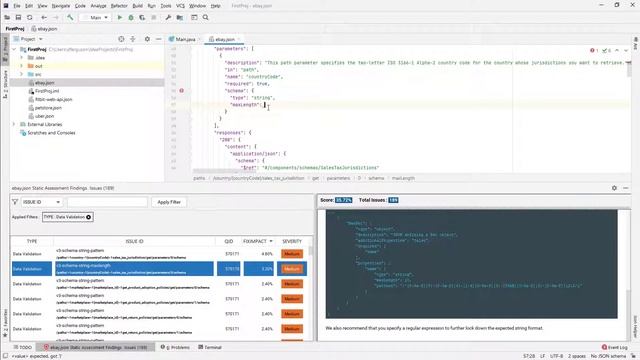
Task: Open settings via the wrench icon
Action: [x=168, y=18]
